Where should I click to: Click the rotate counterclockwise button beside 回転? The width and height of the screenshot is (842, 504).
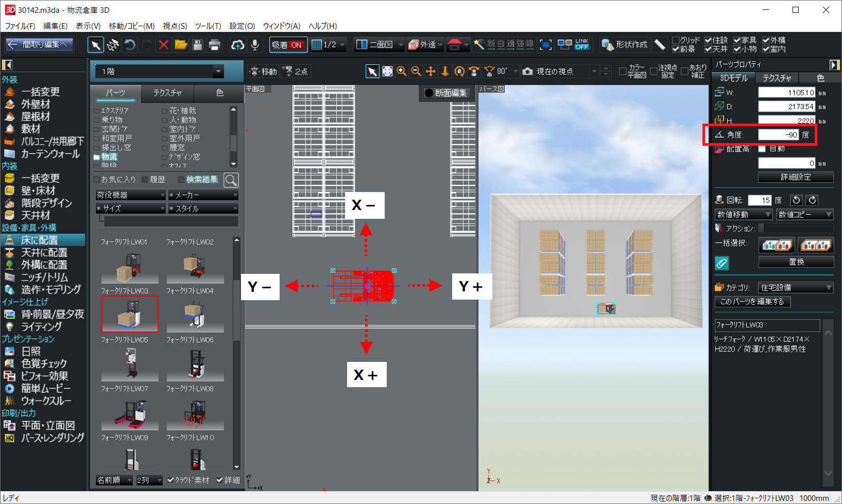point(796,200)
